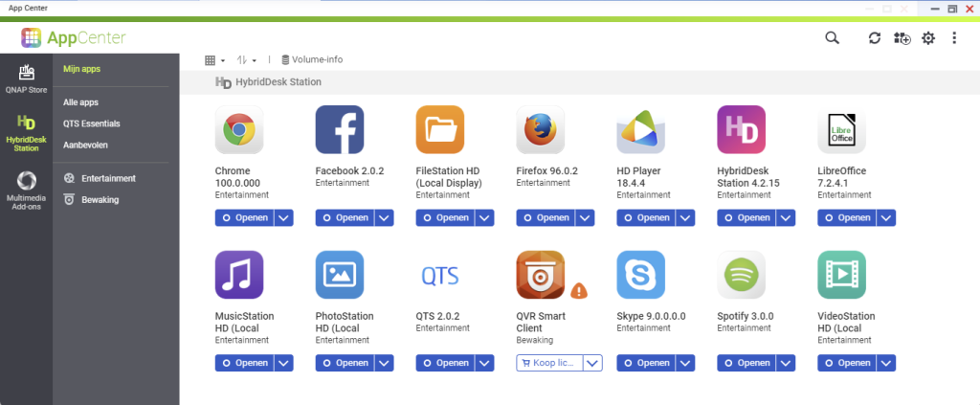Click the HD Player icon
980x405 pixels.
pyautogui.click(x=640, y=129)
